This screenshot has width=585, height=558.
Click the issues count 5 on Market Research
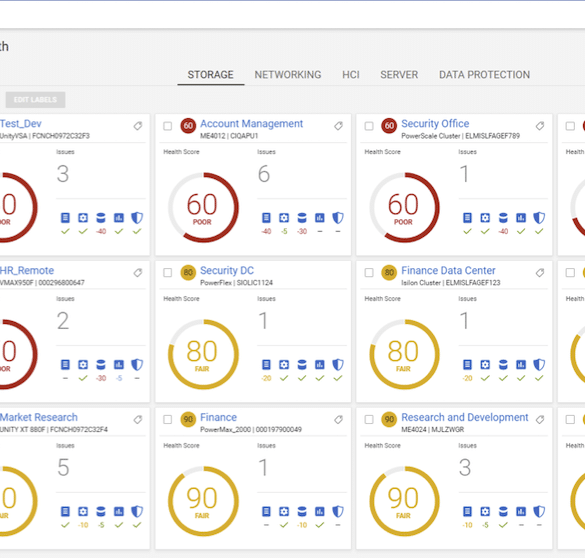coord(63,467)
